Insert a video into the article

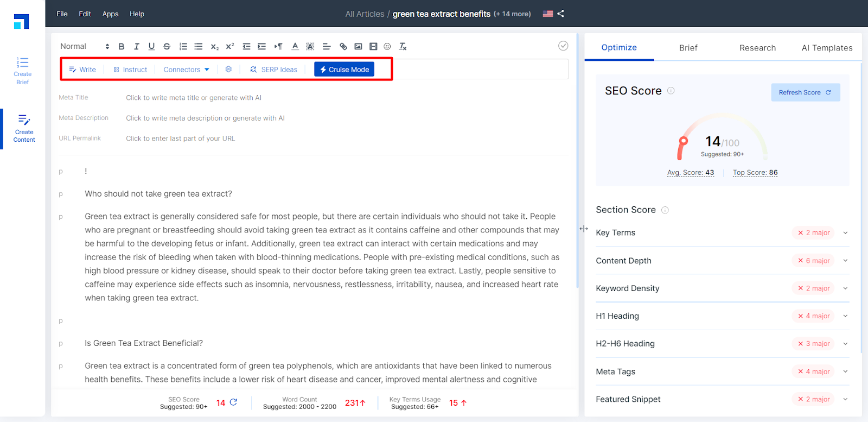373,47
